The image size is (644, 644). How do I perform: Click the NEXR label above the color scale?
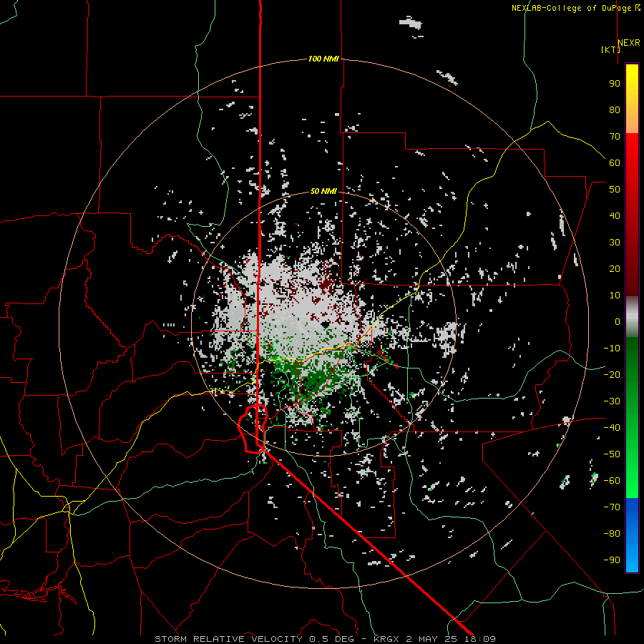629,43
